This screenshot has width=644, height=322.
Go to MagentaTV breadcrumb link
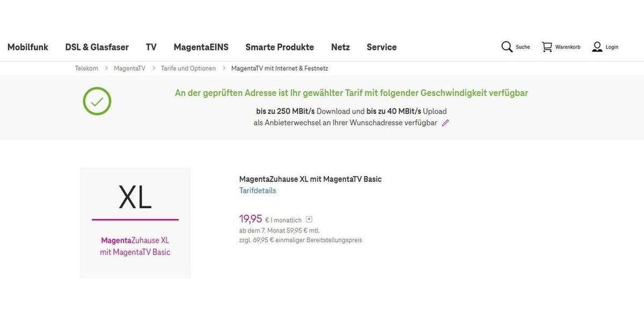point(129,68)
